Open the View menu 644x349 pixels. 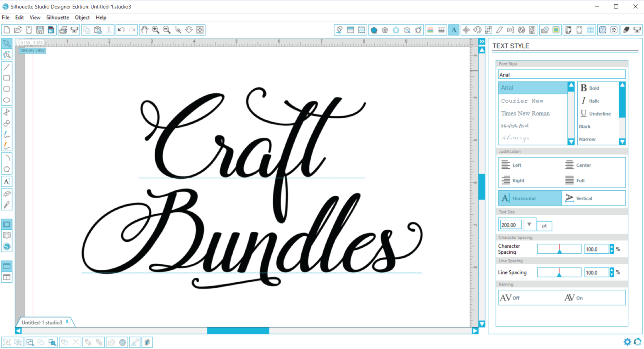point(35,17)
